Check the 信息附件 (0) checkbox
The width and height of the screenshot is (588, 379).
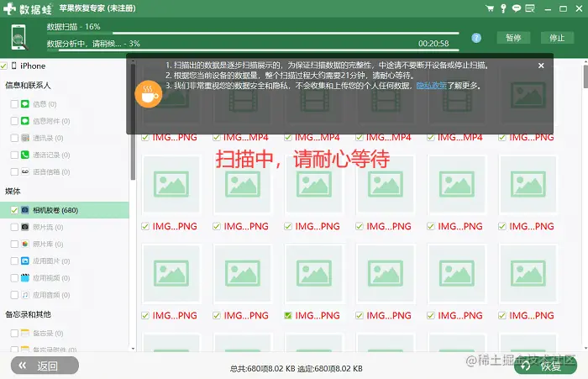[x=14, y=121]
